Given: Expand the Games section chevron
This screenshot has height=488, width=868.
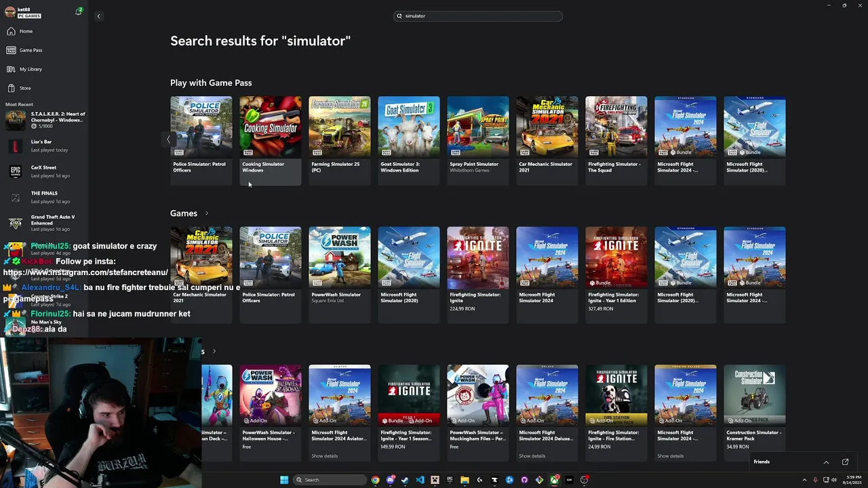Looking at the screenshot, I should click(x=207, y=213).
